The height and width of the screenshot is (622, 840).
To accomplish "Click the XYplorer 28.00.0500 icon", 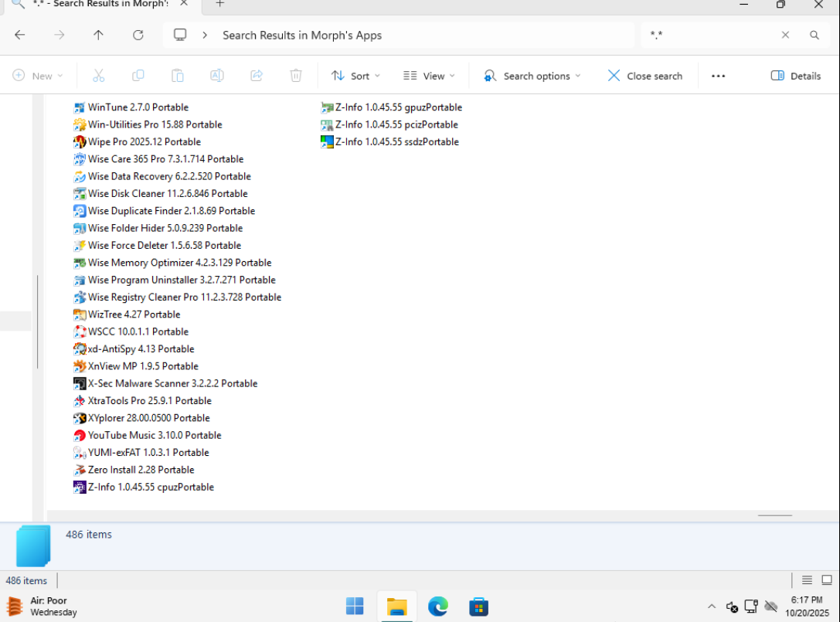I will tap(80, 418).
